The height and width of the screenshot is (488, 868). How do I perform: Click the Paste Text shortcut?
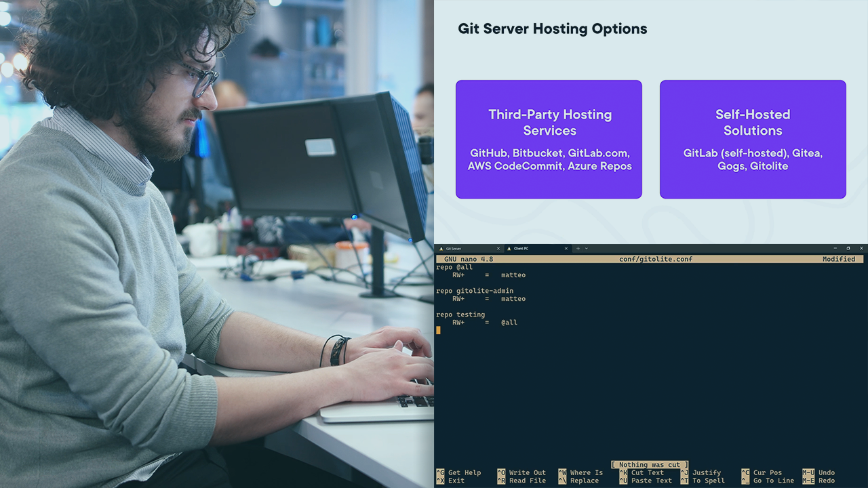653,480
